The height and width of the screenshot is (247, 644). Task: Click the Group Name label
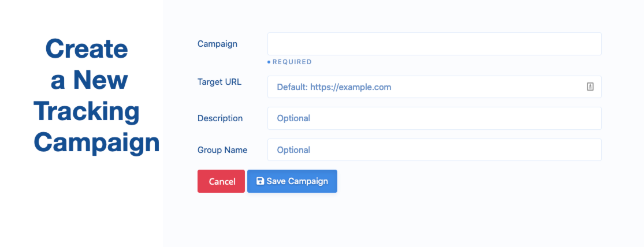222,150
